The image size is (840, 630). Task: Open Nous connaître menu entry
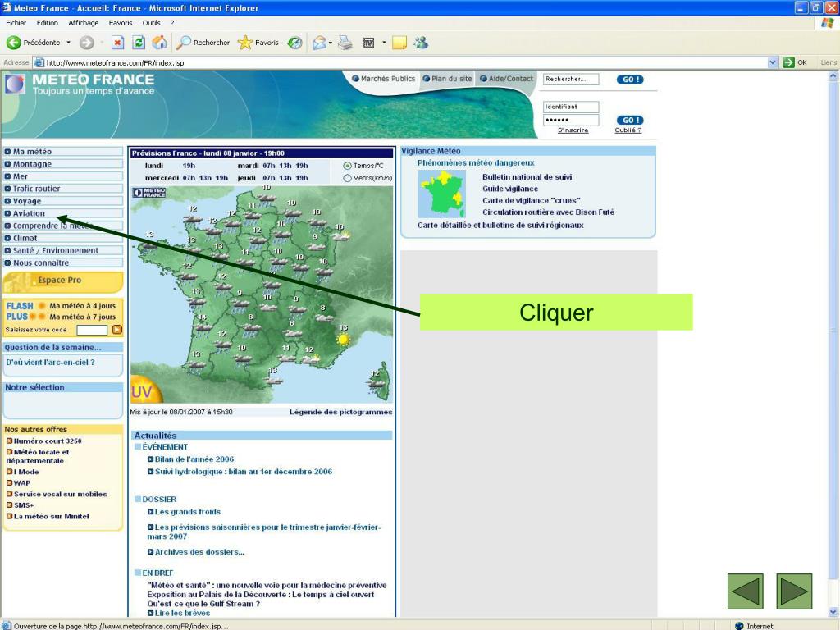(x=63, y=262)
